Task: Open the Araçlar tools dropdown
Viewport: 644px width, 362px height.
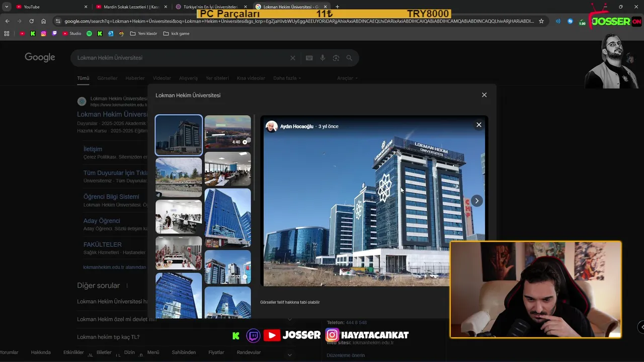Action: [347, 78]
